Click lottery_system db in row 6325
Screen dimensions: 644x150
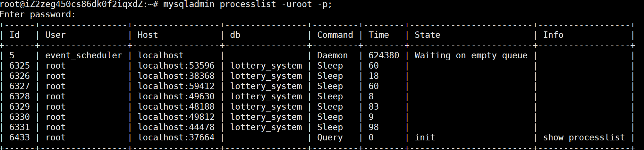click(266, 66)
